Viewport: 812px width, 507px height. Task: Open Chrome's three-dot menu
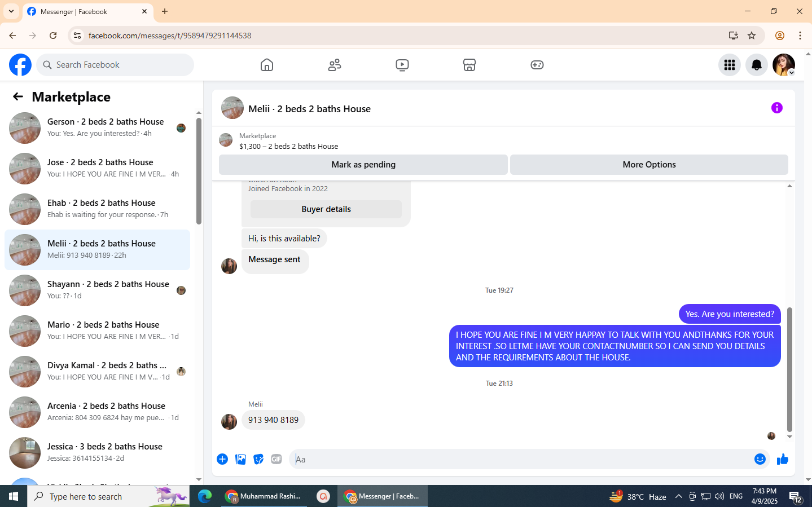pyautogui.click(x=800, y=36)
